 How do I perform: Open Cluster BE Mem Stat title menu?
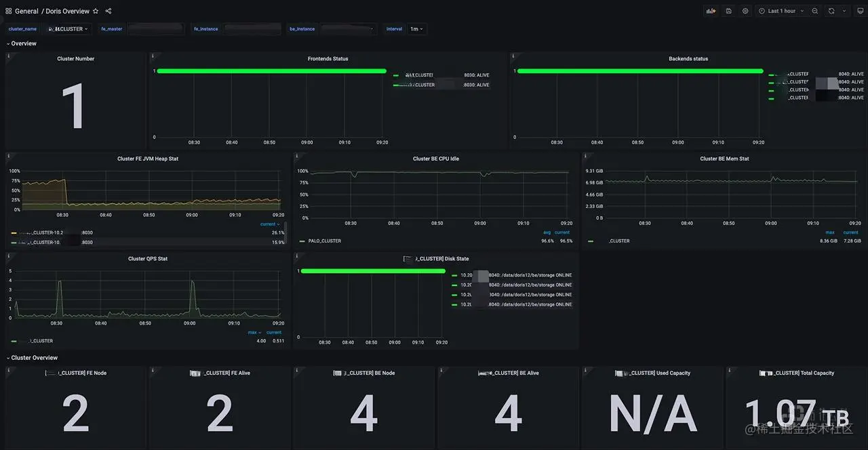pos(724,159)
